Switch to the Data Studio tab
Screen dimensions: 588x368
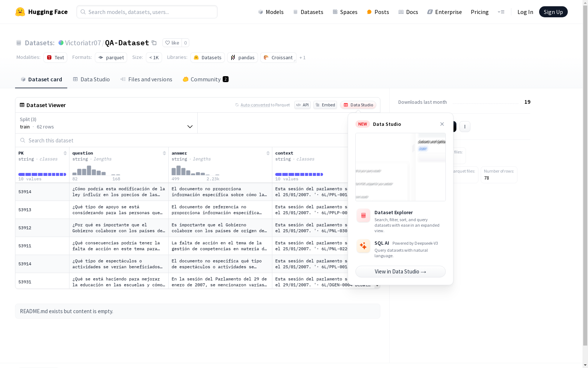tap(91, 79)
